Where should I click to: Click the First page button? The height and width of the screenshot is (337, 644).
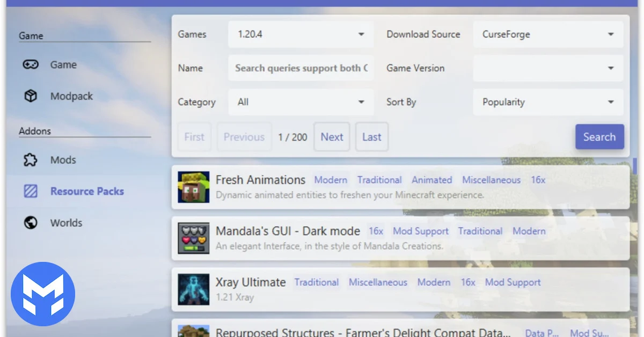tap(194, 137)
